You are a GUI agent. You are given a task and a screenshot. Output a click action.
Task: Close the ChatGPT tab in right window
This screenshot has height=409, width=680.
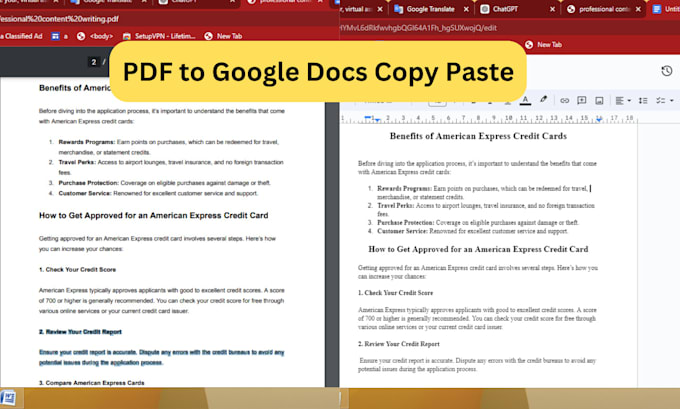click(x=552, y=9)
